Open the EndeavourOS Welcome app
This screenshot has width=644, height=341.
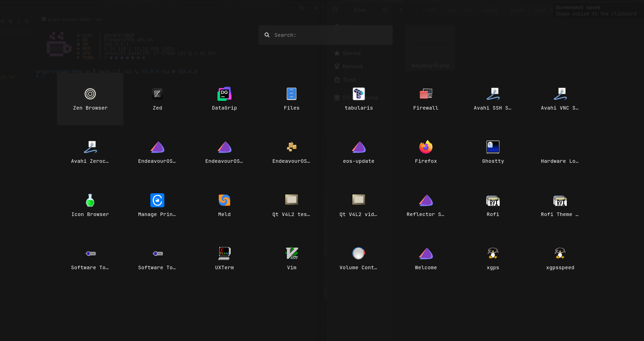[426, 259]
